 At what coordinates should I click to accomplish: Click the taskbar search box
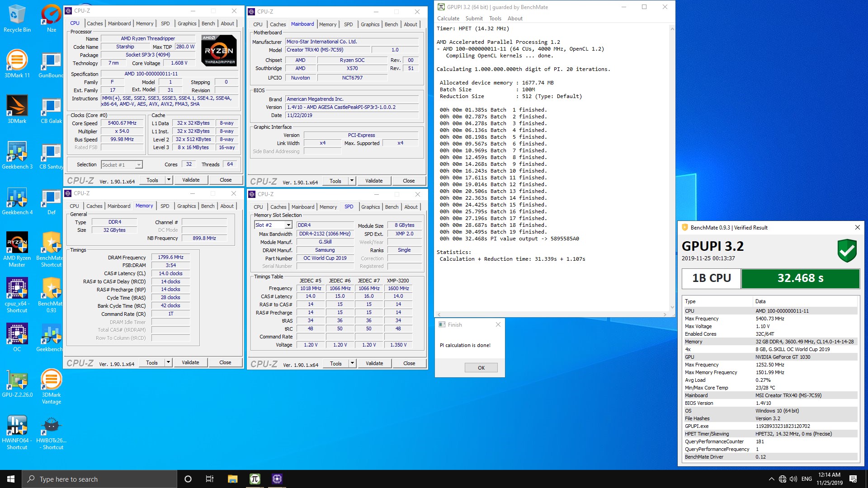click(99, 479)
